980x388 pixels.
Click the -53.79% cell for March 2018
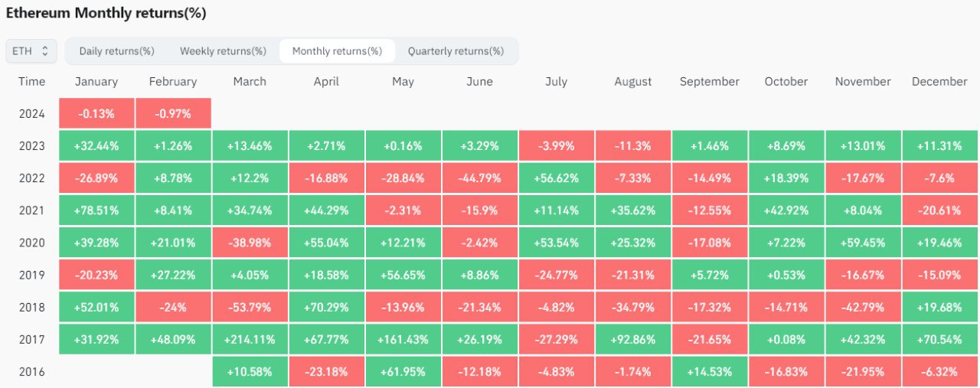click(250, 308)
